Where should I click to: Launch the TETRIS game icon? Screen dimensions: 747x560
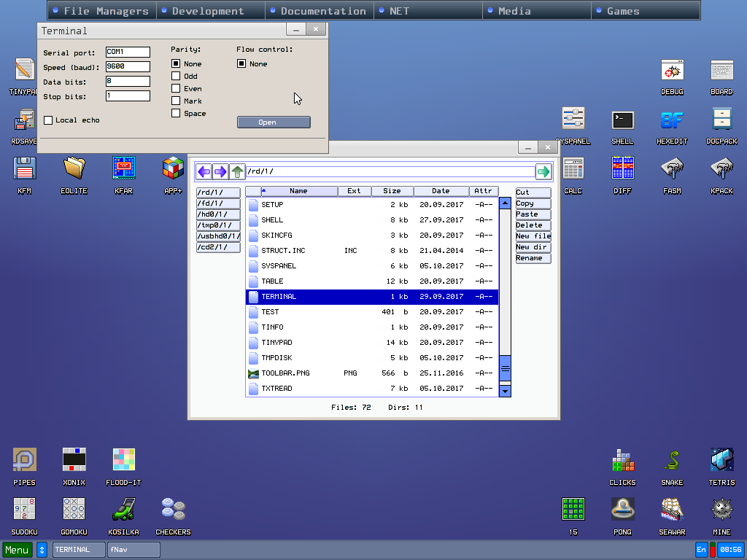(x=721, y=460)
